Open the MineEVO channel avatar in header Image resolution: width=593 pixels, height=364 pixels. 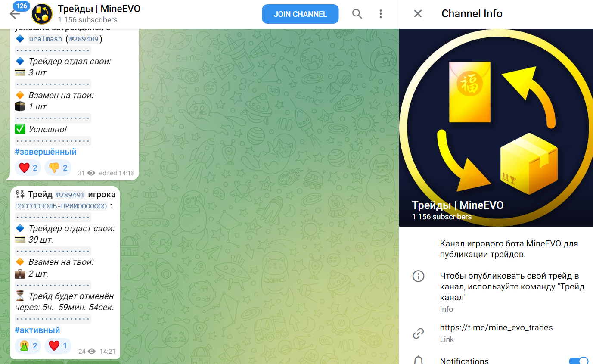[42, 14]
